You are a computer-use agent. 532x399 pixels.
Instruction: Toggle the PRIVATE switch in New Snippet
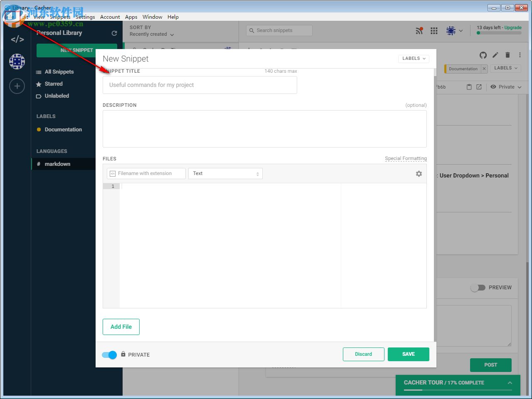tap(109, 355)
